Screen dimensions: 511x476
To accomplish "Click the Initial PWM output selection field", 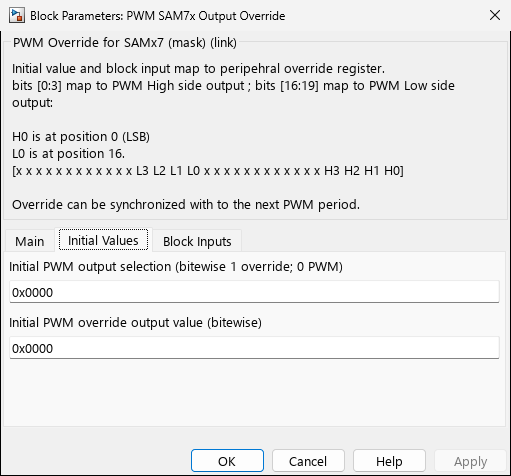I will point(254,292).
